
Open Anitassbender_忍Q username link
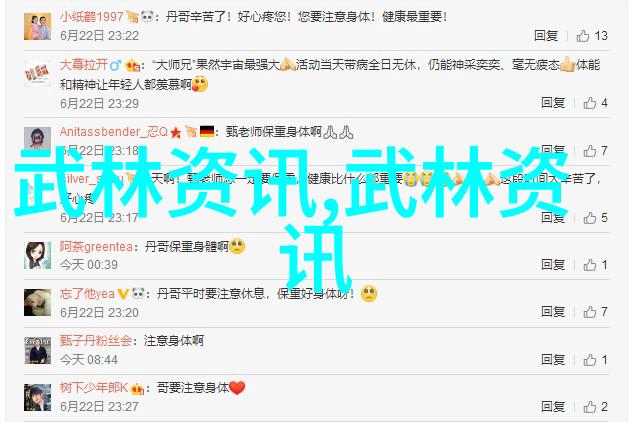(114, 132)
